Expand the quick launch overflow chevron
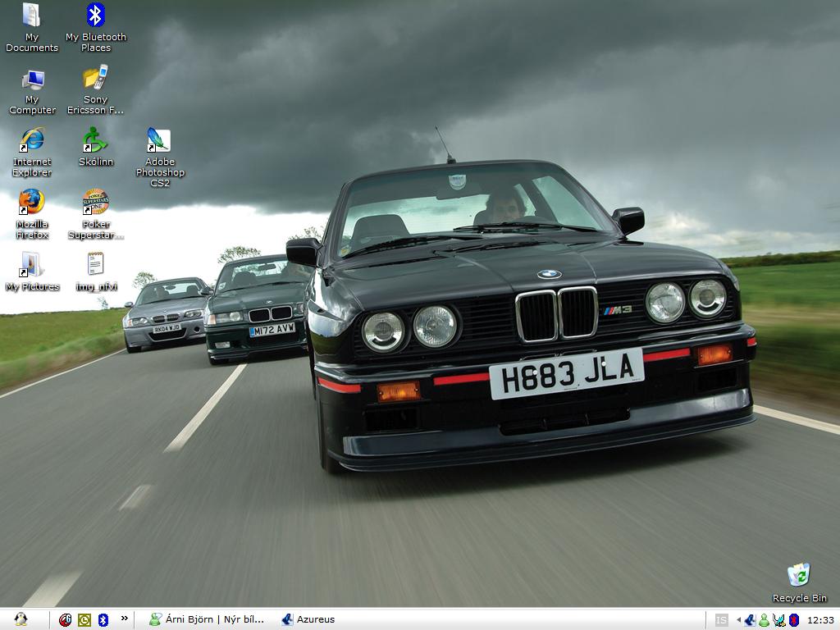Image resolution: width=840 pixels, height=630 pixels. tap(125, 620)
